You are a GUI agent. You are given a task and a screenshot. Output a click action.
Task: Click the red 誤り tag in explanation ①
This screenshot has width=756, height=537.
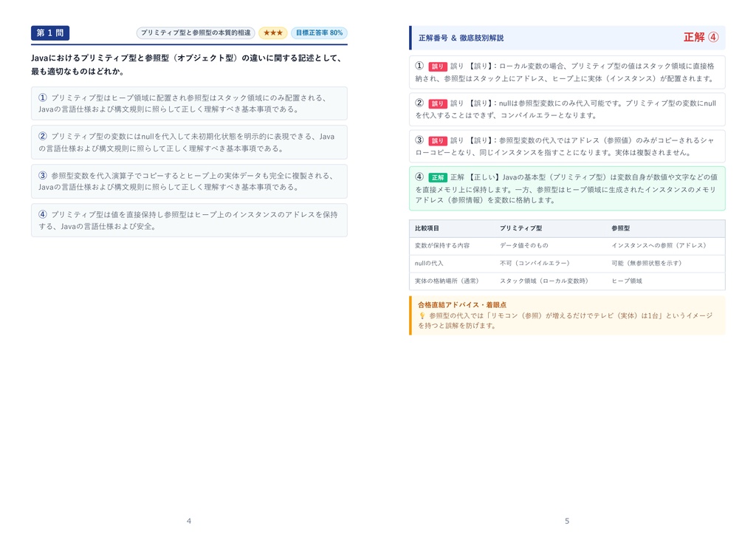437,66
